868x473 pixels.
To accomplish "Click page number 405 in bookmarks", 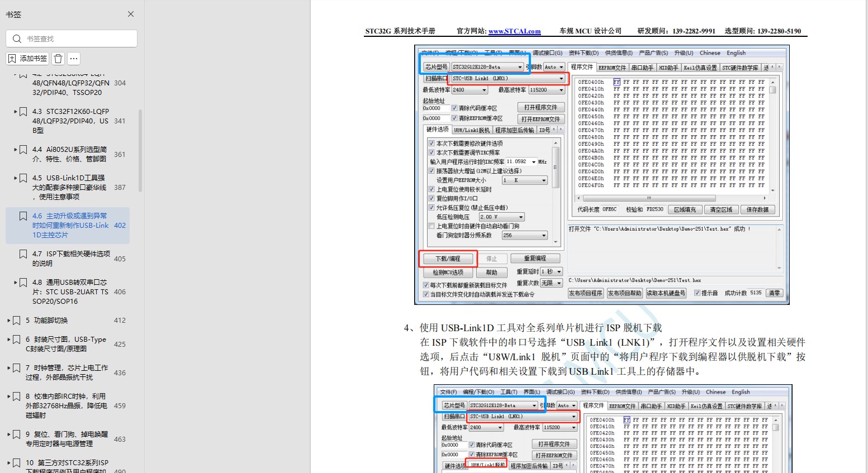I will point(120,259).
